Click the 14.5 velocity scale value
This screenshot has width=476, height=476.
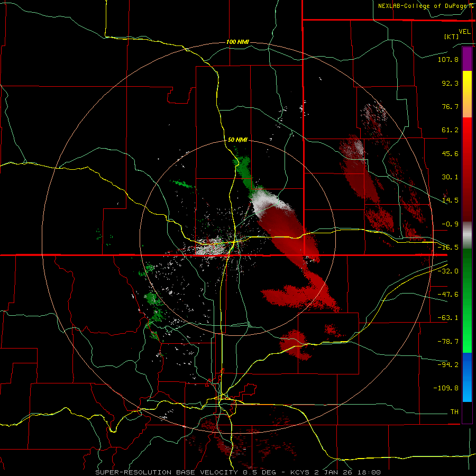click(x=450, y=200)
